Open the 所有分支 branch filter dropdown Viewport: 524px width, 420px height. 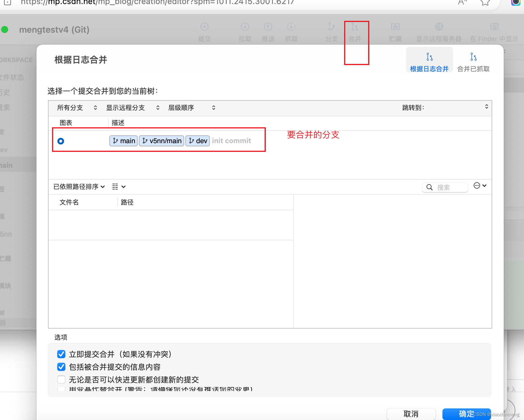[x=77, y=108]
